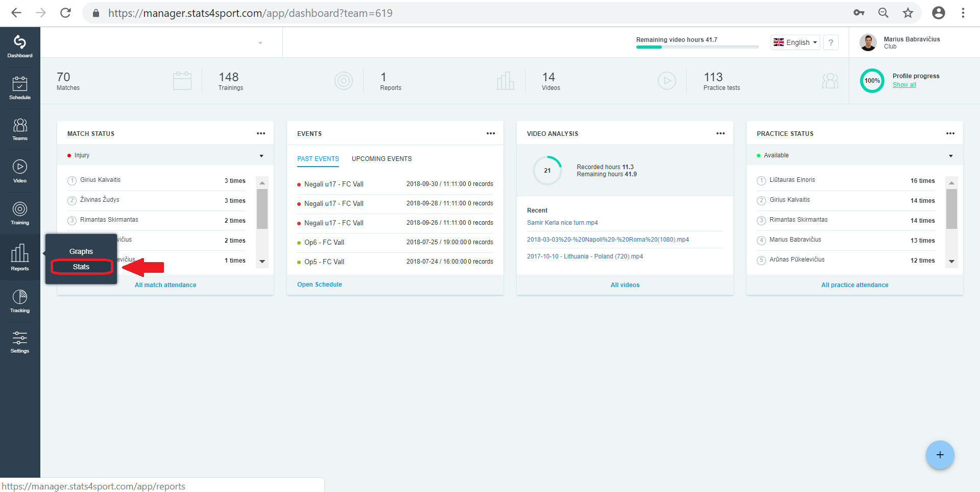Viewport: 980px width, 492px height.
Task: Click the help question mark button
Action: (831, 42)
